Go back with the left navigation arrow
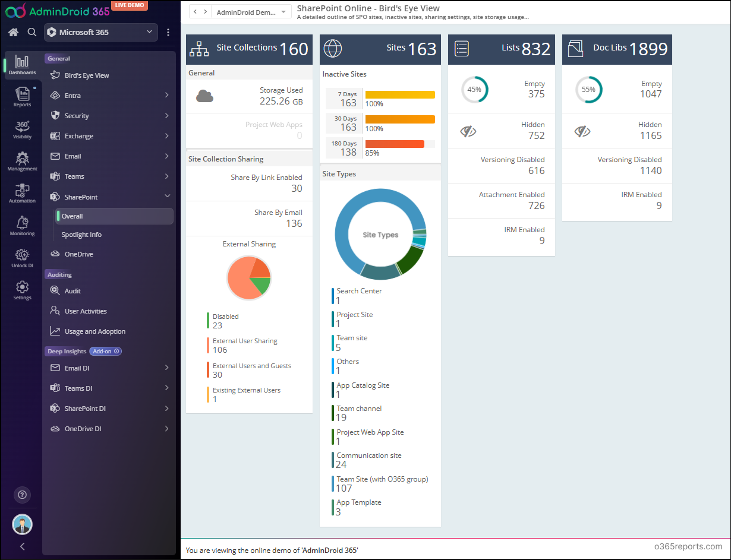Viewport: 731px width, 560px height. pos(195,12)
